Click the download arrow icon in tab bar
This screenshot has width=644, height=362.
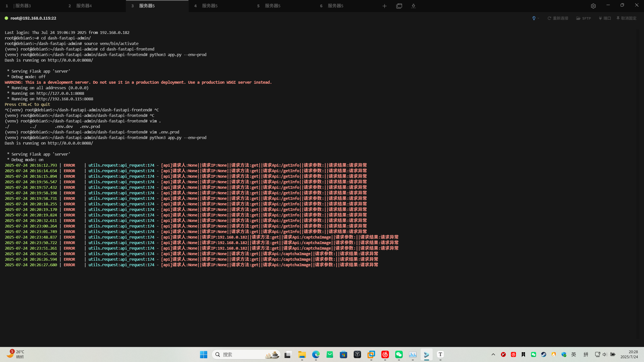pos(413,6)
